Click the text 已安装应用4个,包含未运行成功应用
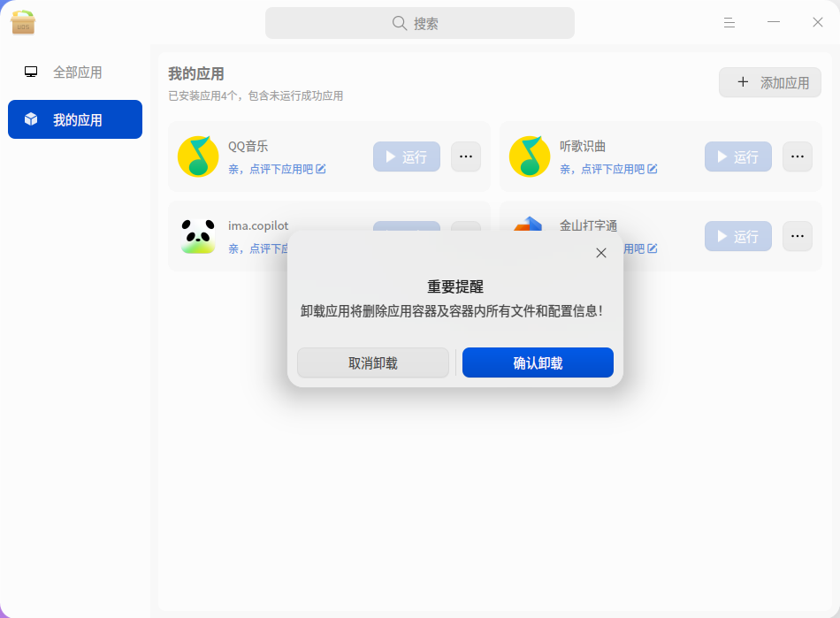 pos(256,95)
